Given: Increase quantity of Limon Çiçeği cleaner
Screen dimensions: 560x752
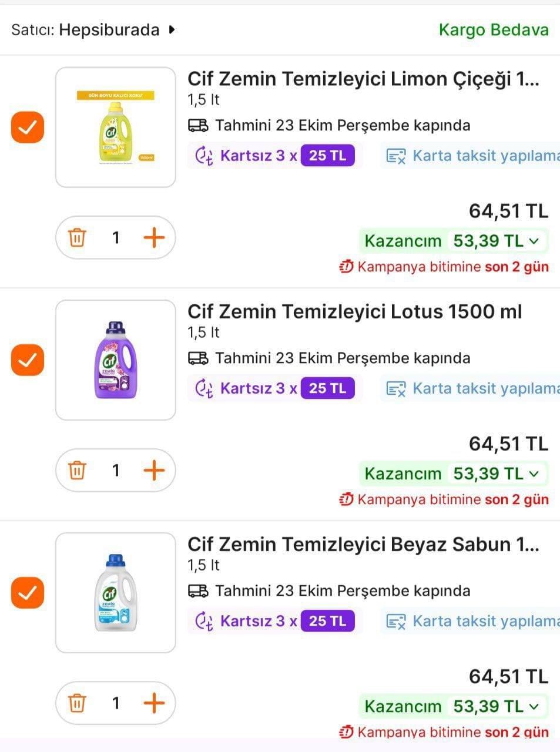Looking at the screenshot, I should (154, 238).
